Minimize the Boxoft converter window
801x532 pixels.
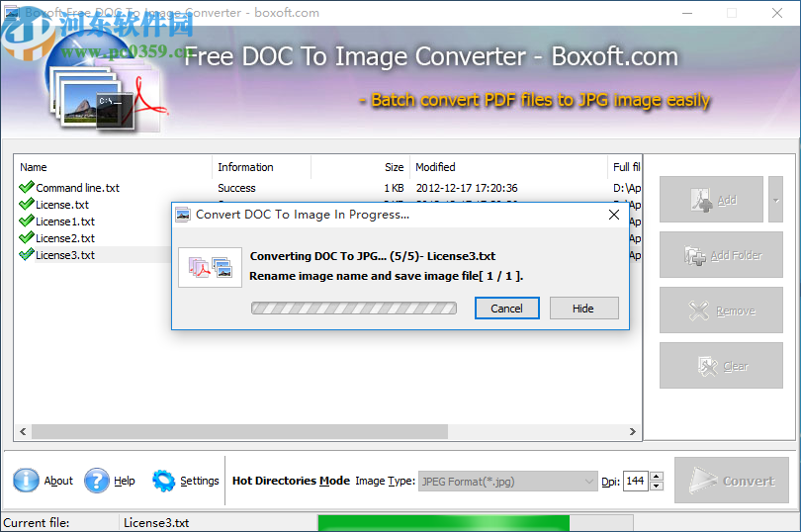pos(687,13)
